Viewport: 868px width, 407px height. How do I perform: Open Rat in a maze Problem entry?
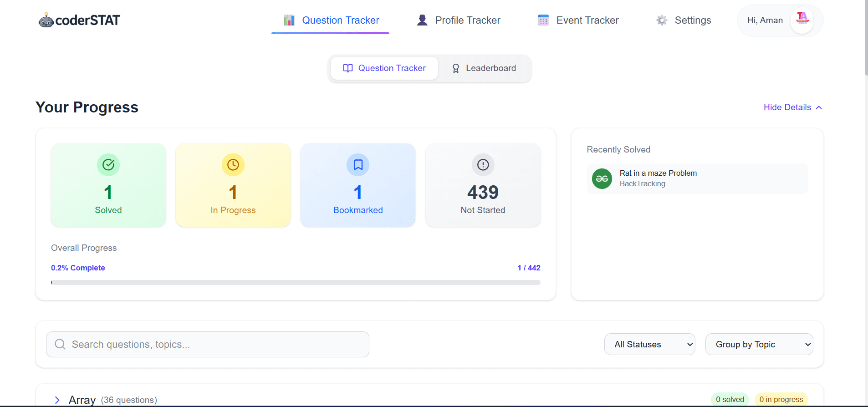[698, 178]
